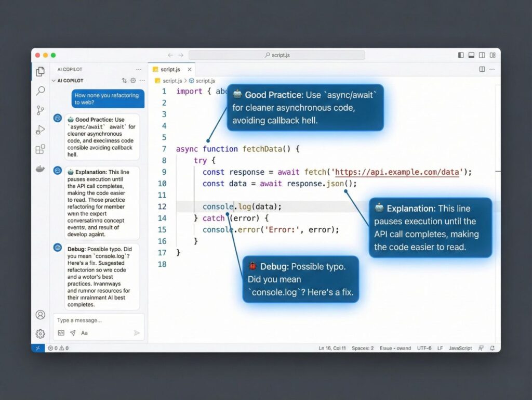The image size is (532, 400).
Task: Collapse the AI COPILOT section chevron
Action: [54, 81]
